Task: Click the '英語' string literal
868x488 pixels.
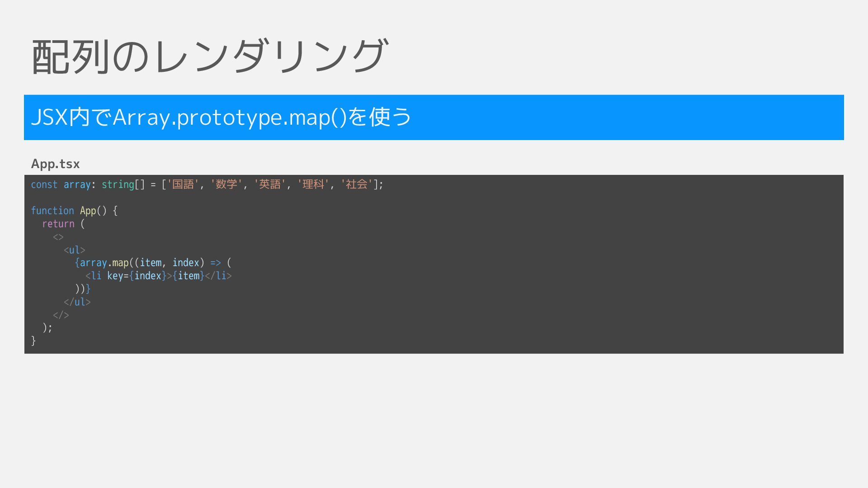Action: 270,184
